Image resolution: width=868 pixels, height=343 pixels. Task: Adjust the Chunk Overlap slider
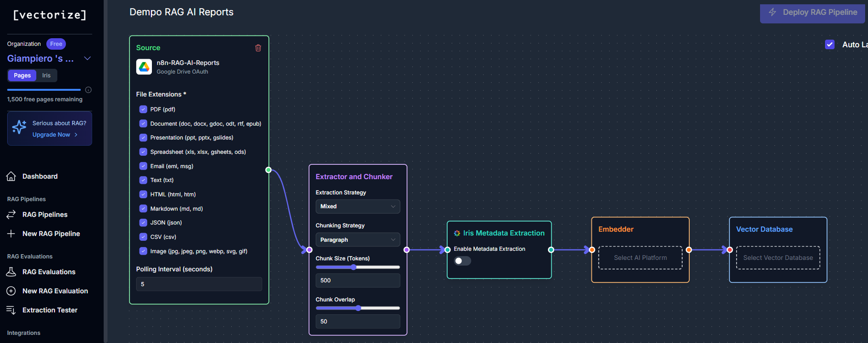pos(358,308)
